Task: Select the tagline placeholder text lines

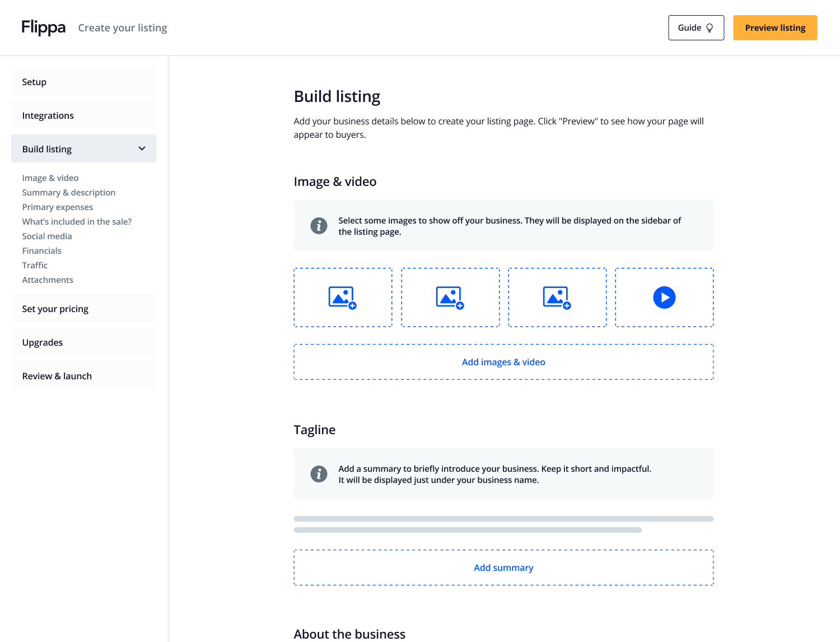Action: tap(503, 524)
